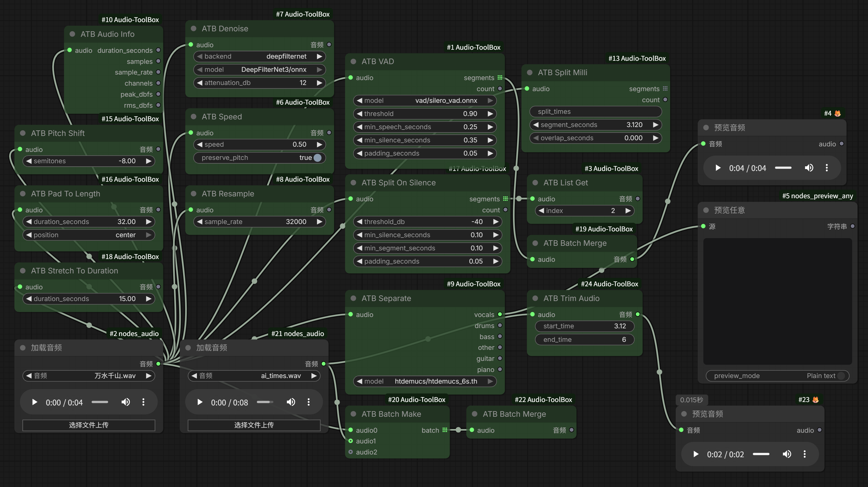Click 选择文件上传 button under 万水千山.wav
Viewport: 868px width, 487px height.
tap(89, 425)
